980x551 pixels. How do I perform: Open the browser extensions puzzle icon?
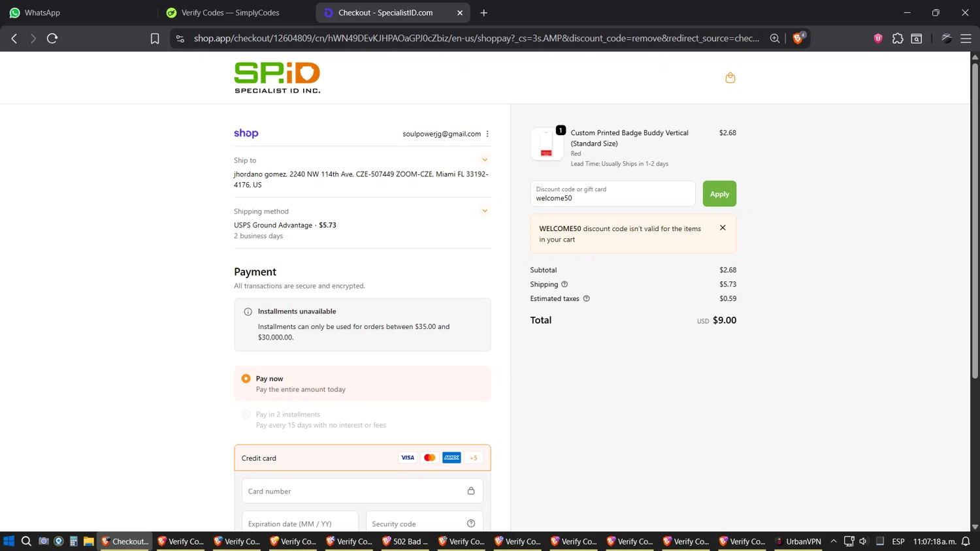tap(898, 39)
